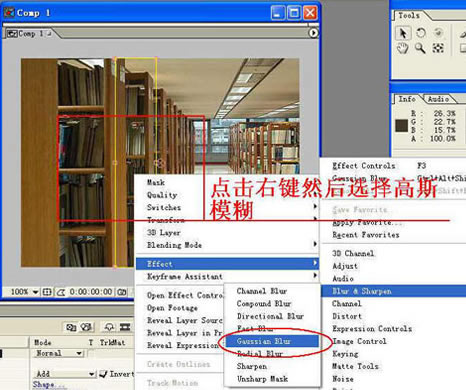Click the color swatch in Info panel

[x=402, y=126]
